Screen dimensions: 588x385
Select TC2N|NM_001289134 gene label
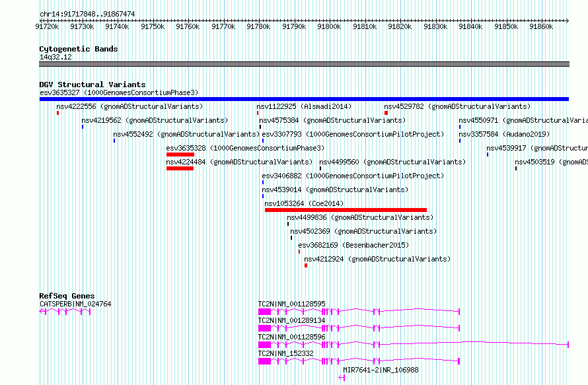coord(292,320)
